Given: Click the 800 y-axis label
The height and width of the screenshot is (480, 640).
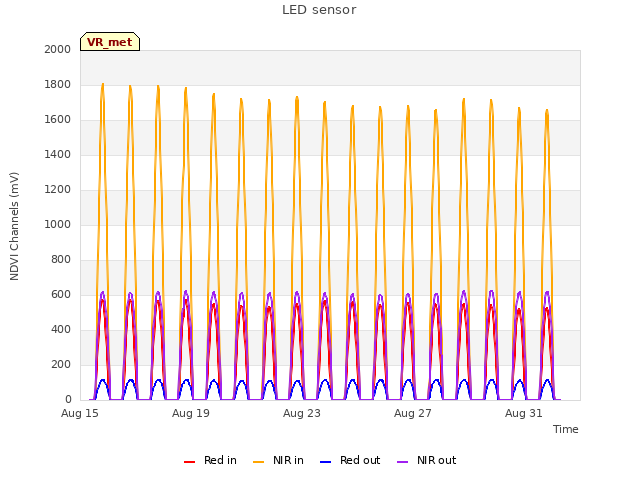Looking at the screenshot, I should pos(61,260).
